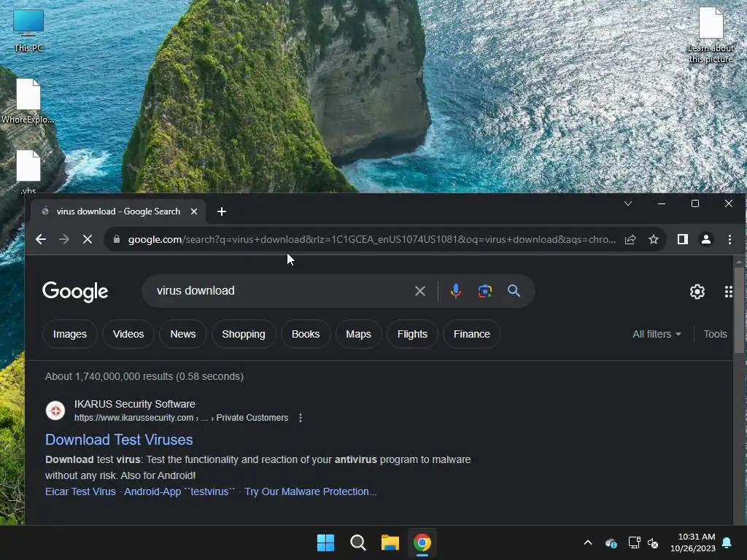Select the 'Learn about this picture' desktop icon
The width and height of the screenshot is (747, 560).
tap(711, 35)
